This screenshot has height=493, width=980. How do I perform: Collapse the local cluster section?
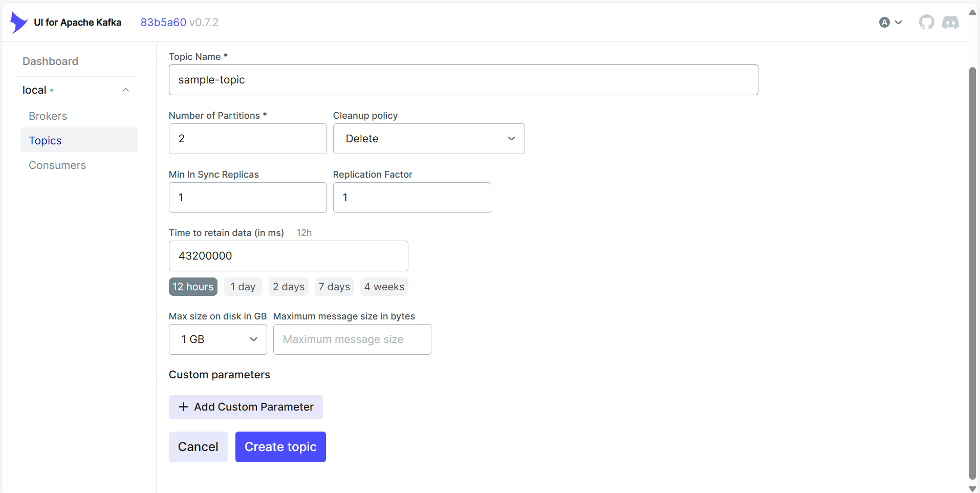[125, 90]
